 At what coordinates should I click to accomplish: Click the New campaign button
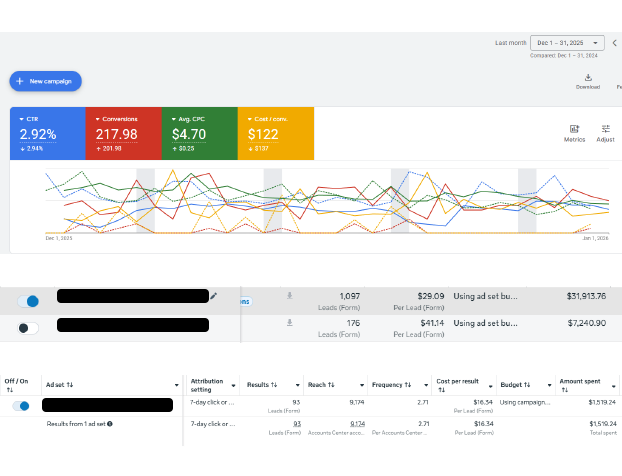point(46,81)
